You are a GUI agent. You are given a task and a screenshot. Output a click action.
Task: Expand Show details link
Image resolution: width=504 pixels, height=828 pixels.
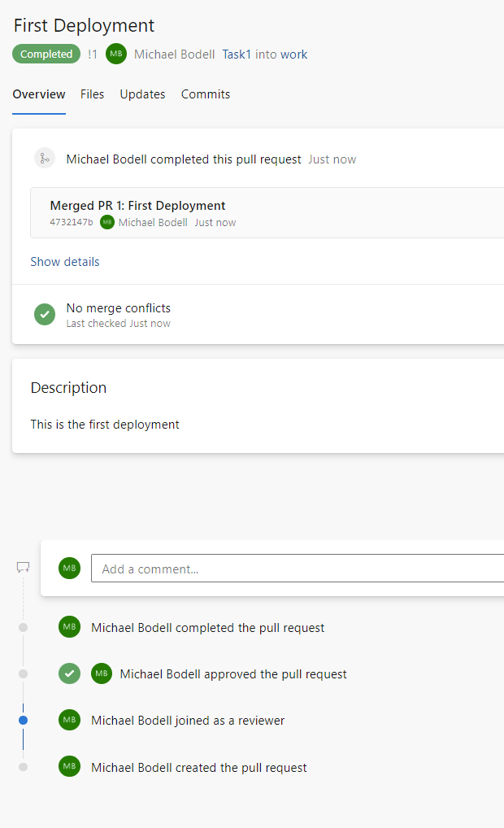pos(65,262)
